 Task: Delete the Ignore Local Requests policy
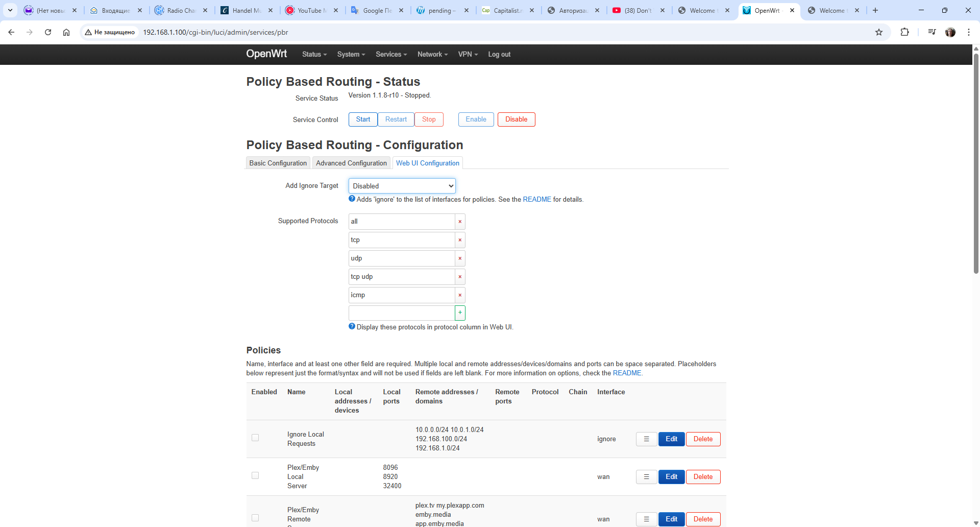coord(703,439)
